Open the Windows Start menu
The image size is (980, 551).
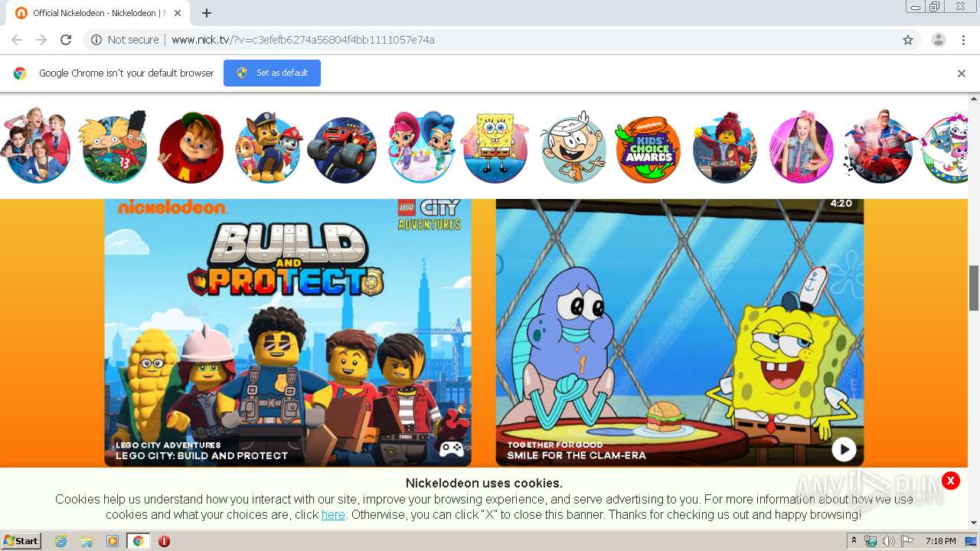[21, 540]
